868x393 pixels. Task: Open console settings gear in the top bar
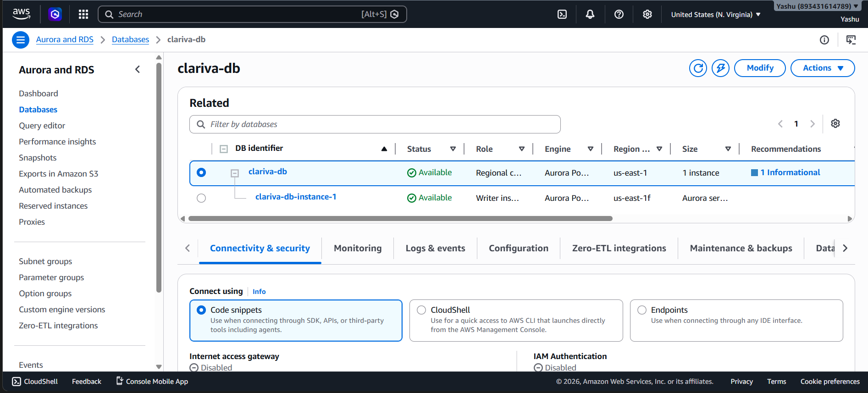tap(647, 14)
